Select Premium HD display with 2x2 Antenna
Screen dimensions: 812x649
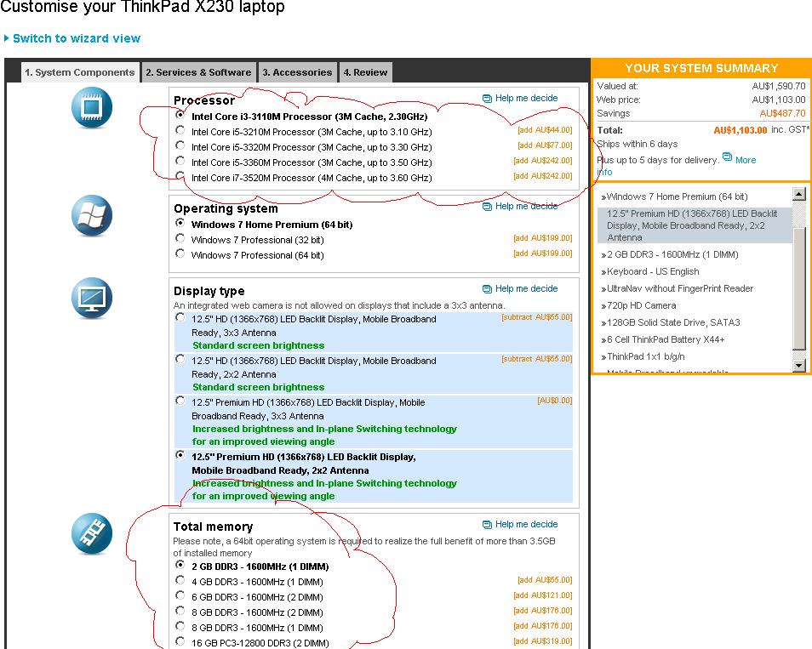point(180,455)
